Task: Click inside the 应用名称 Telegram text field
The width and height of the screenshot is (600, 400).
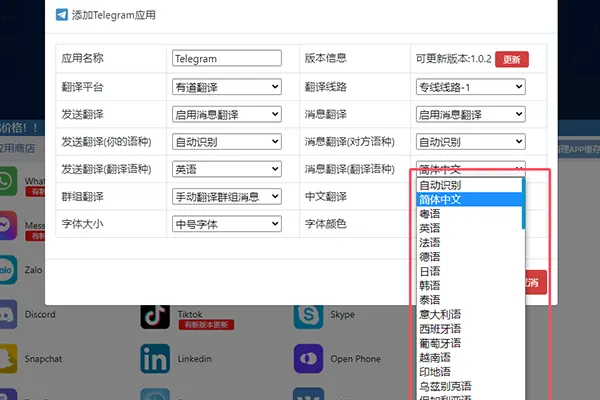Action: pos(227,58)
